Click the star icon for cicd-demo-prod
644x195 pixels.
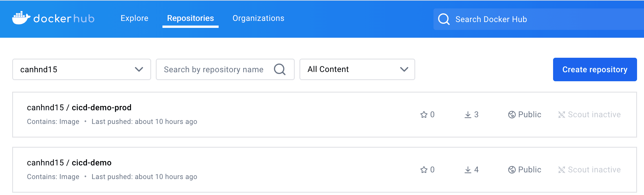click(x=424, y=115)
